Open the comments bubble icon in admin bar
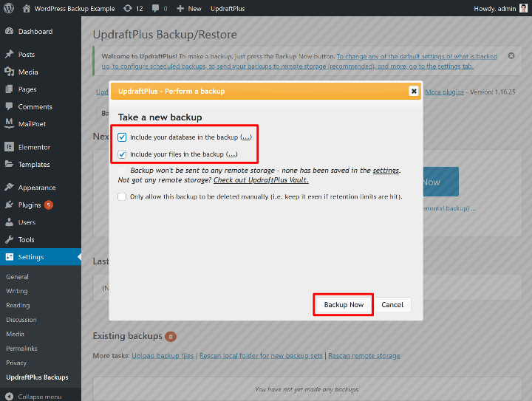Viewport: 532px width, 401px height. click(x=155, y=8)
